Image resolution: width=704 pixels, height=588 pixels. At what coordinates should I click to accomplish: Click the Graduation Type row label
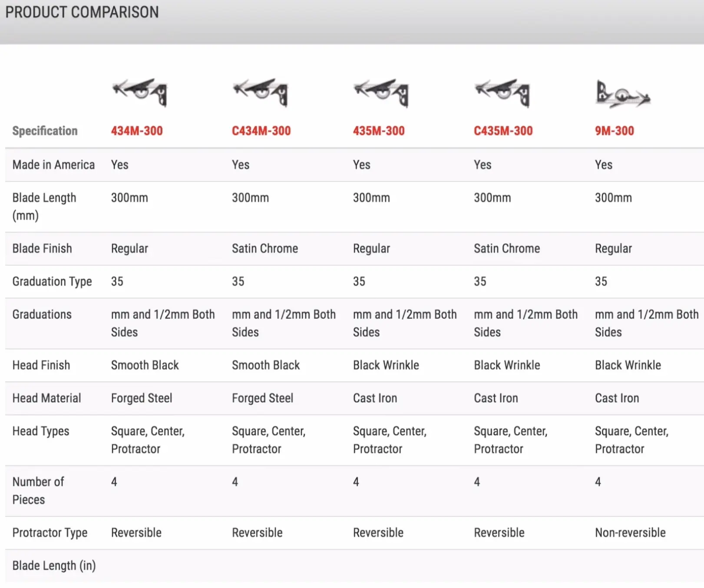point(52,281)
